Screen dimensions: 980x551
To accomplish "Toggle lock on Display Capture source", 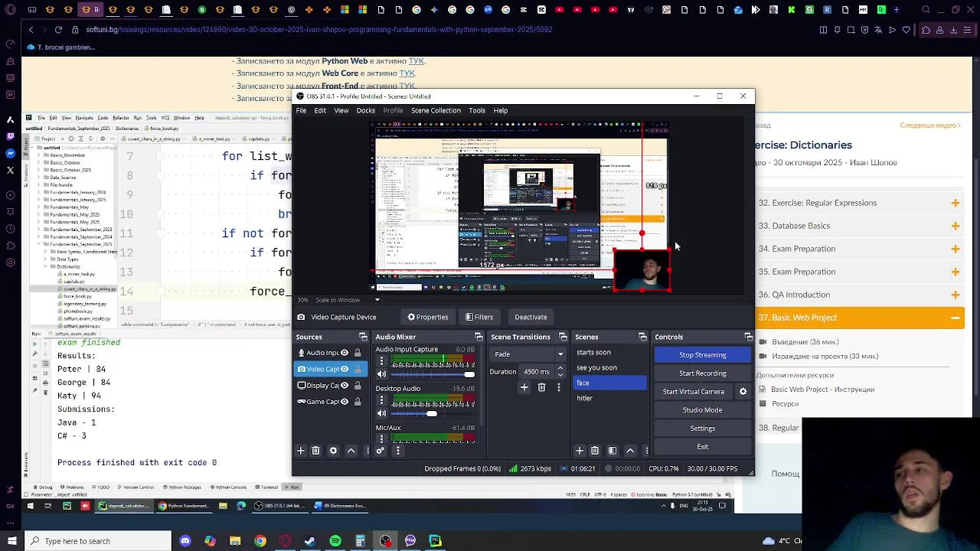I will point(358,386).
